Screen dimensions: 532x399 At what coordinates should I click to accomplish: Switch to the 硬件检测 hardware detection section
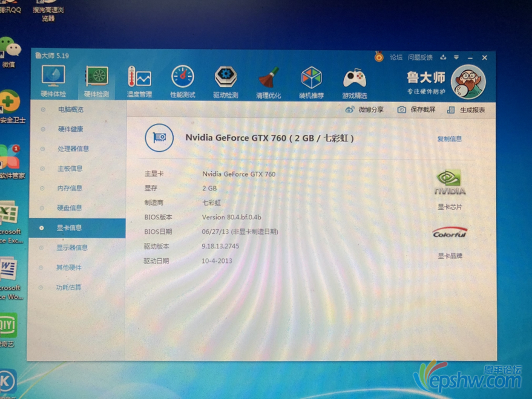(96, 82)
